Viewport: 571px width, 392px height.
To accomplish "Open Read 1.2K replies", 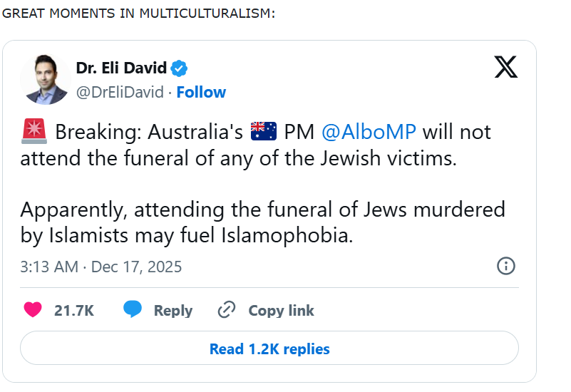I will click(269, 349).
